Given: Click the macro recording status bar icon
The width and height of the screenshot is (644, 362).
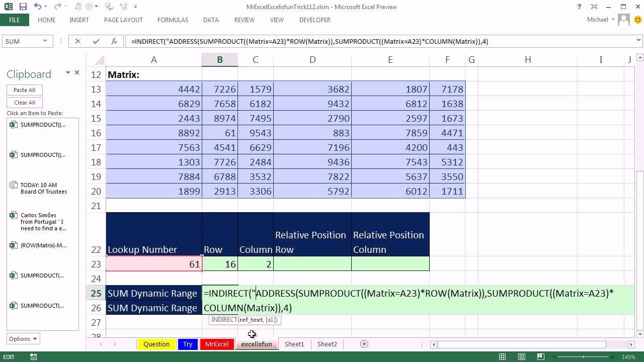Looking at the screenshot, I should tap(34, 357).
